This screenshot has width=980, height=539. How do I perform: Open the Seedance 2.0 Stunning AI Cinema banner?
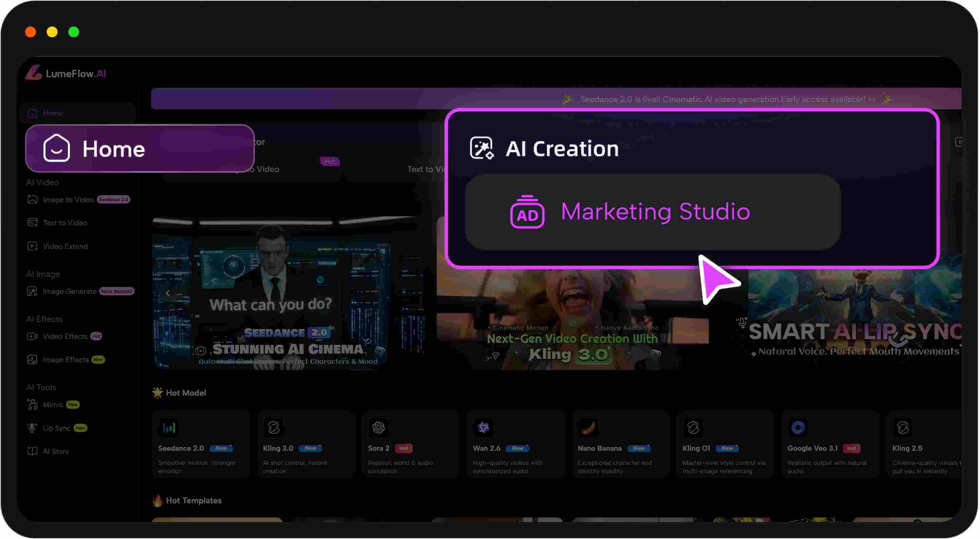(288, 293)
